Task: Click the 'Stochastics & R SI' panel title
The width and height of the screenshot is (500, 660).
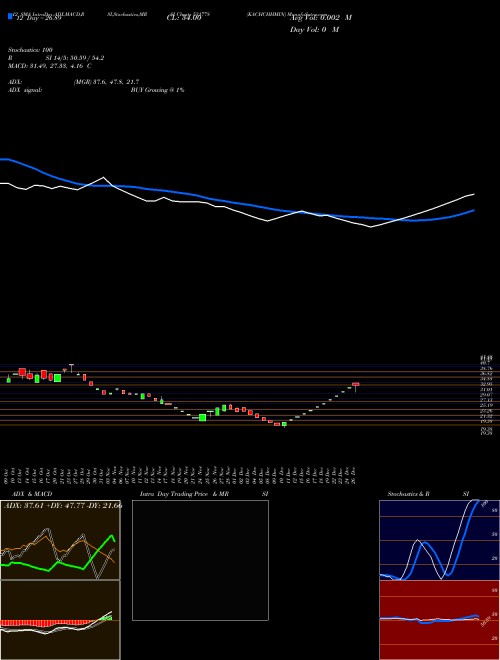Action: pos(428,494)
